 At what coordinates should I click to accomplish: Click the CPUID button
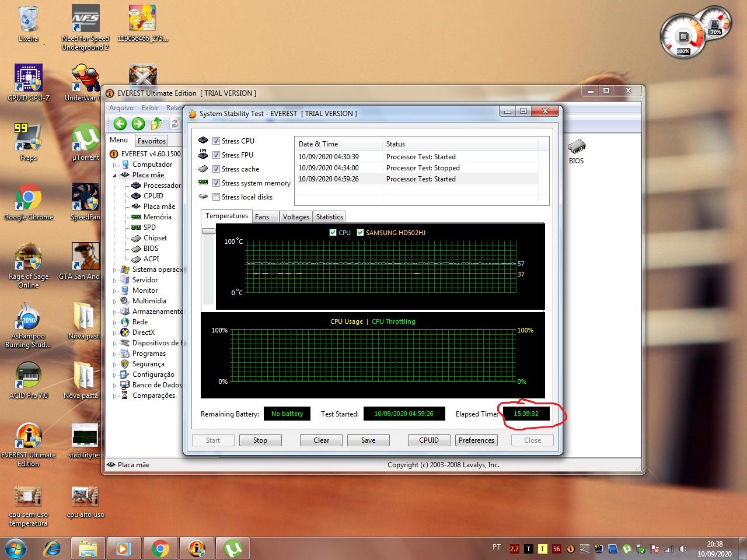click(x=429, y=440)
